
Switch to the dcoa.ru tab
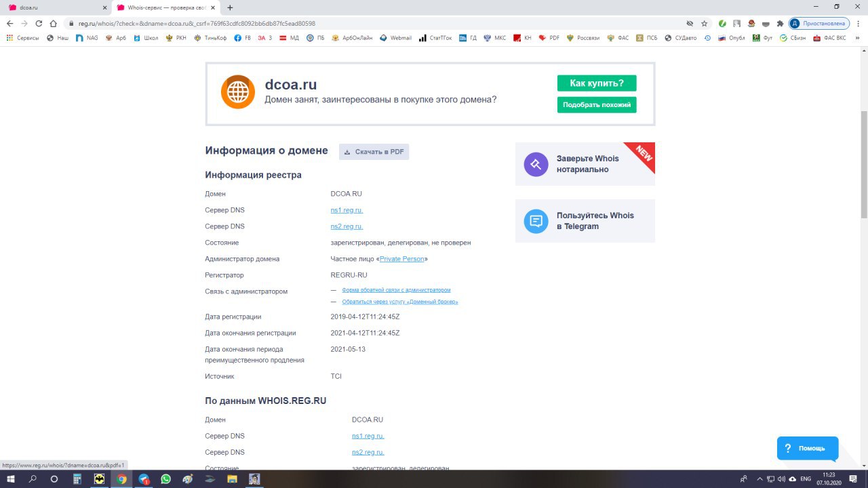(x=56, y=7)
